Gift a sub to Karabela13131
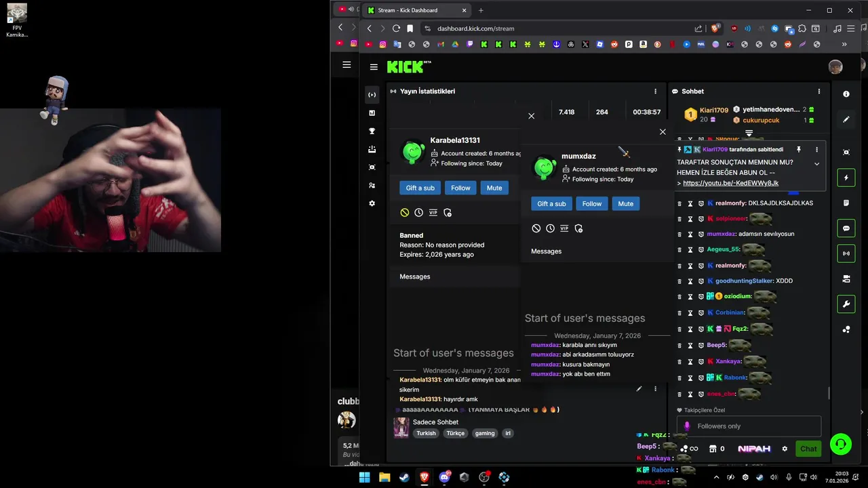 pyautogui.click(x=420, y=188)
